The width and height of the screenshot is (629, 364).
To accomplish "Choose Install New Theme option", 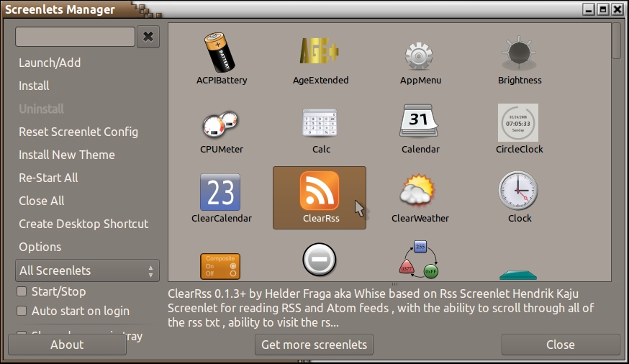I will (67, 155).
